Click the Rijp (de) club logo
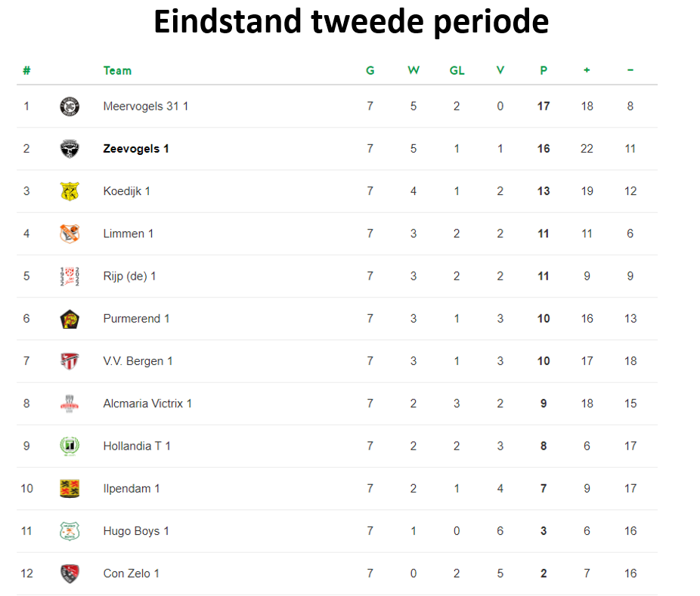The height and width of the screenshot is (596, 700). tap(70, 276)
